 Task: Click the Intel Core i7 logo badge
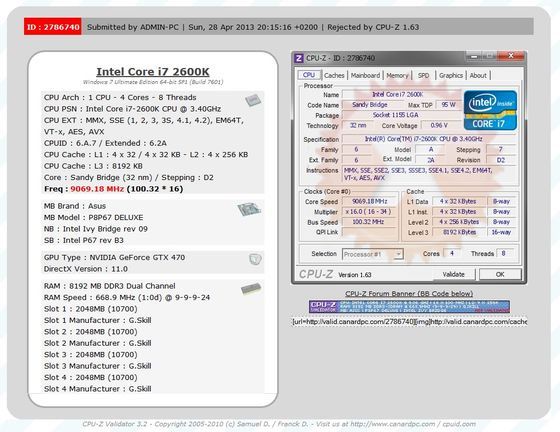pyautogui.click(x=490, y=110)
